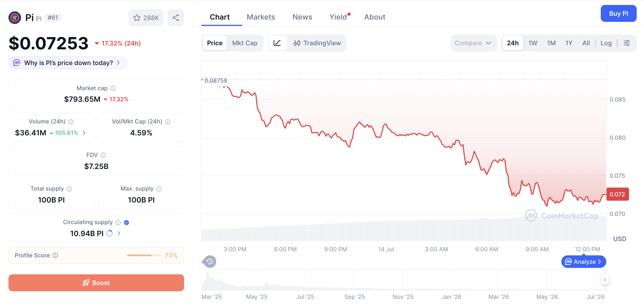Click the Profile Score progress bar
This screenshot has width=644, height=307.
(x=144, y=255)
